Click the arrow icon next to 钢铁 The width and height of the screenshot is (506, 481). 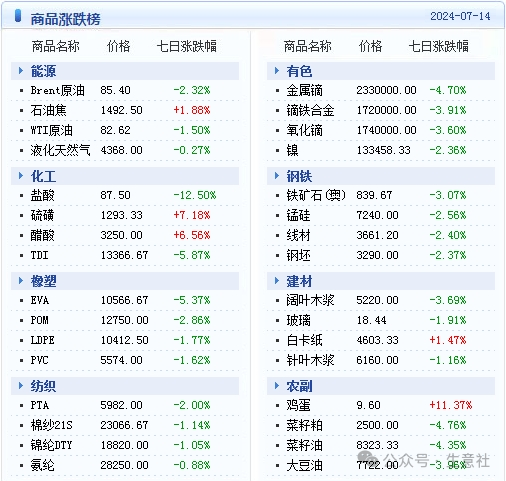[x=277, y=176]
